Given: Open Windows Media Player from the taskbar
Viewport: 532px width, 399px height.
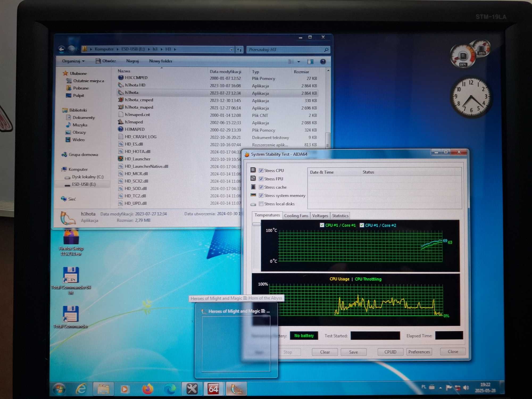Looking at the screenshot, I should pos(125,389).
